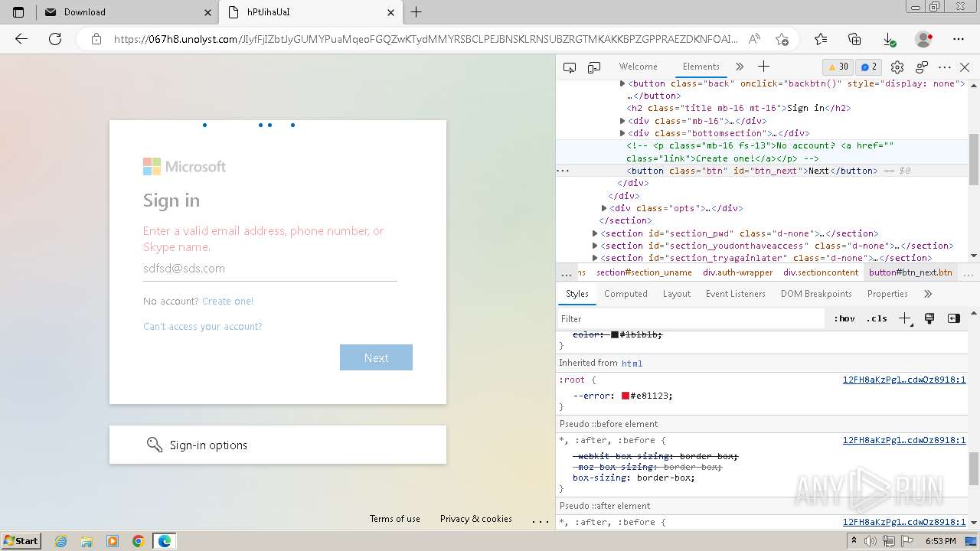Expand the section_youdonthaveaccess node

(x=595, y=246)
